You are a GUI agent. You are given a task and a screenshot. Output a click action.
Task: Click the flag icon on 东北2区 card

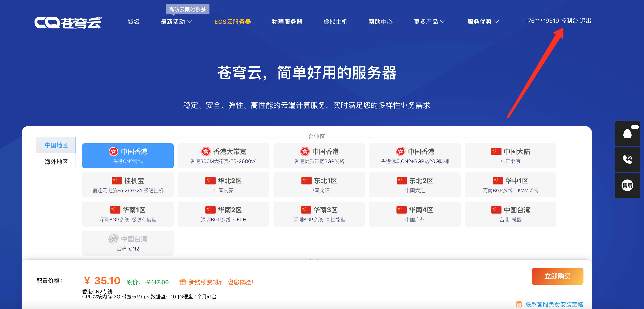pyautogui.click(x=401, y=181)
